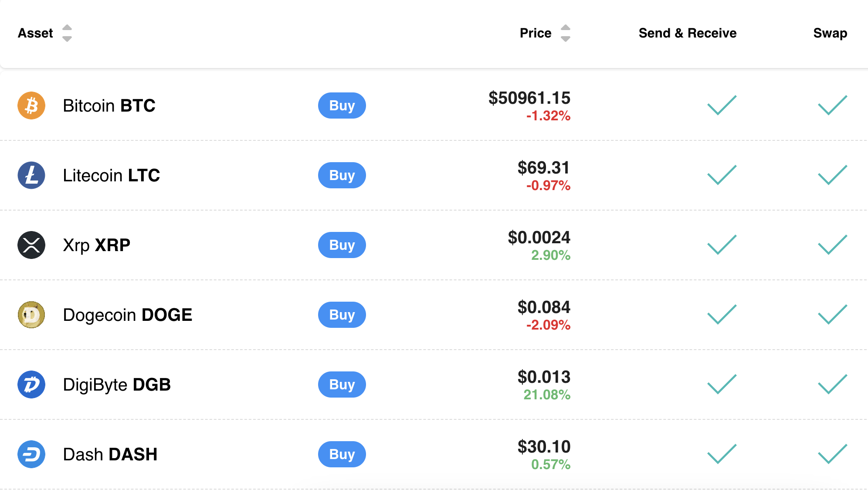Click the DigiByte coin logo icon
The image size is (868, 490).
coord(31,385)
